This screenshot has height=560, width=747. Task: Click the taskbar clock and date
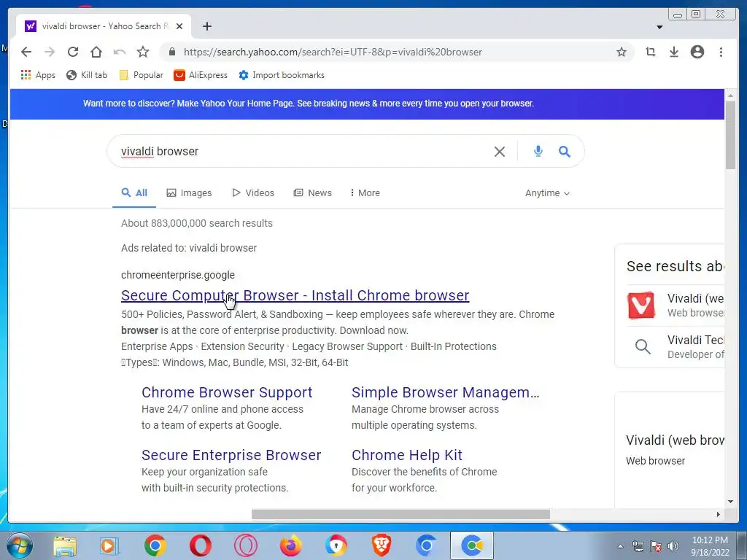pyautogui.click(x=710, y=546)
